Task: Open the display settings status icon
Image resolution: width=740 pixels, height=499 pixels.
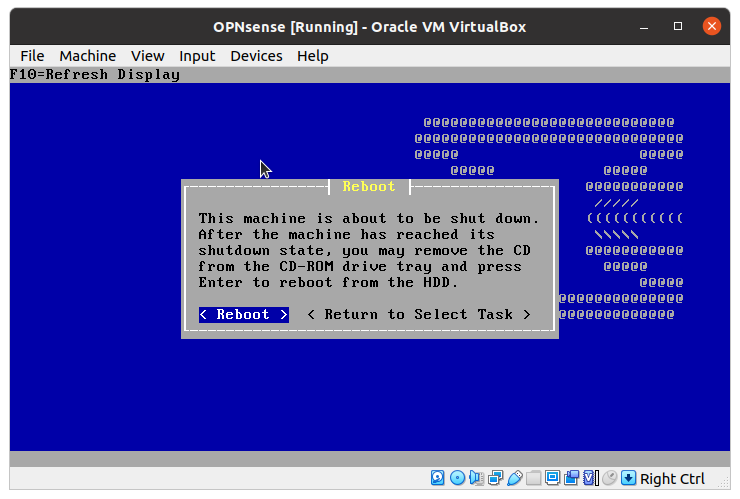Action: click(x=552, y=478)
